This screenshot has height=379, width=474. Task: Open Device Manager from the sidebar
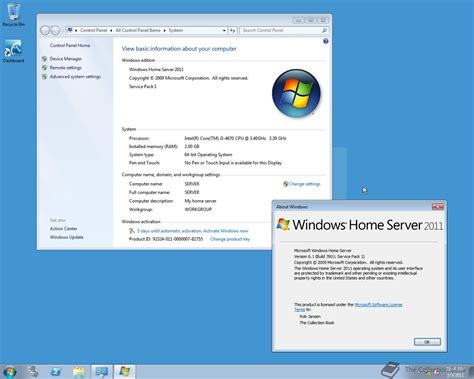tap(66, 59)
